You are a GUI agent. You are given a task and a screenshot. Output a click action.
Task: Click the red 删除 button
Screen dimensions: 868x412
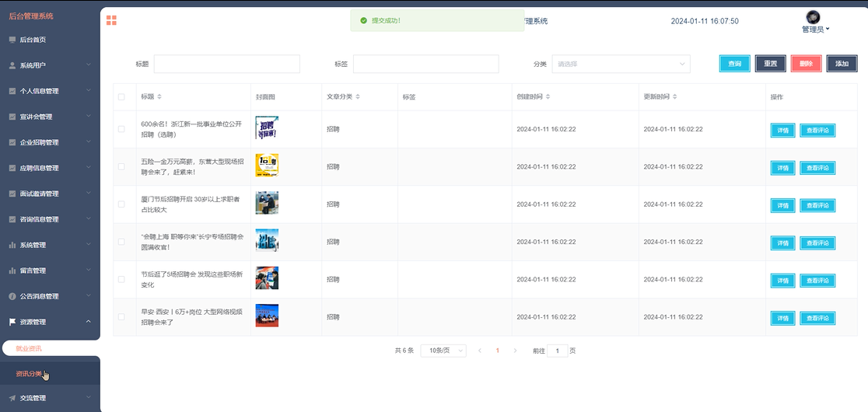pyautogui.click(x=806, y=64)
